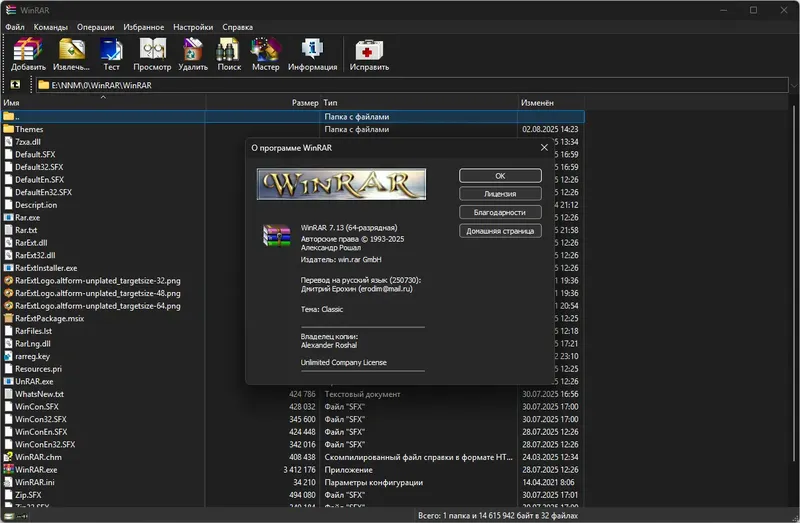Viewport: 800px width, 523px height.
Task: Click the E:\NNM\0\WinRAR\WinRAR address field
Action: click(412, 85)
